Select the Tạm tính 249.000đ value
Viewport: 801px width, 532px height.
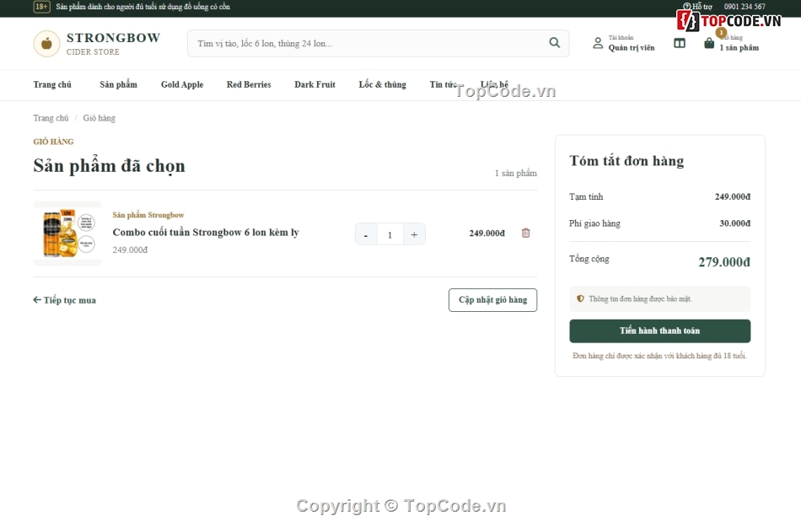click(x=732, y=196)
